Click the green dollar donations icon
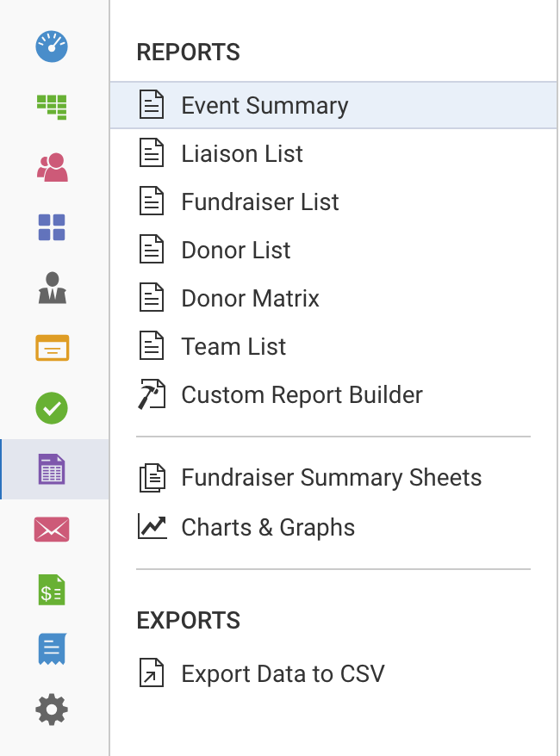 [x=52, y=589]
